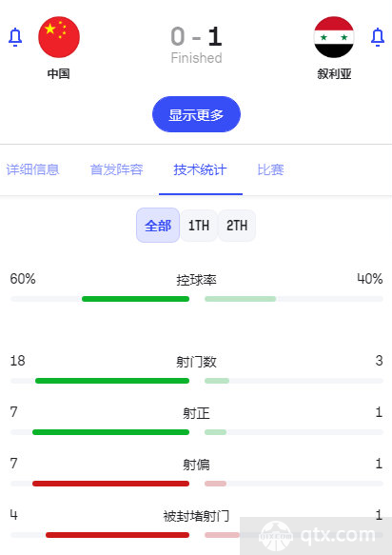Switch to the 详细信息 tab

(x=32, y=169)
